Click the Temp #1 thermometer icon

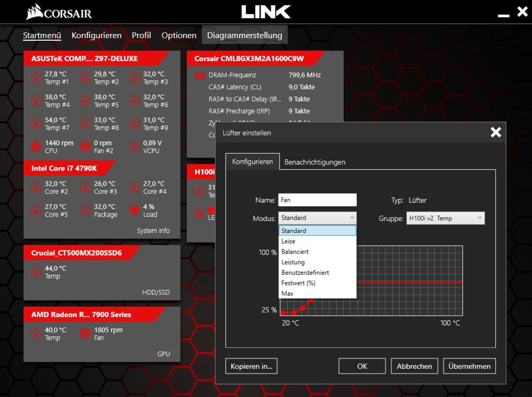click(36, 78)
